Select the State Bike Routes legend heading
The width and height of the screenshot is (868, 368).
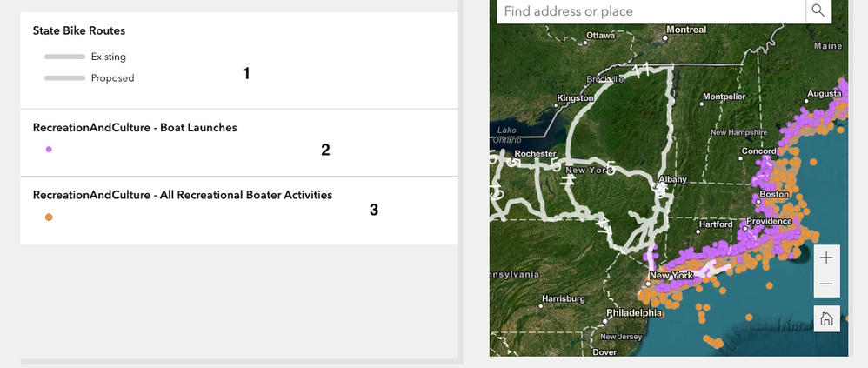[x=79, y=30]
